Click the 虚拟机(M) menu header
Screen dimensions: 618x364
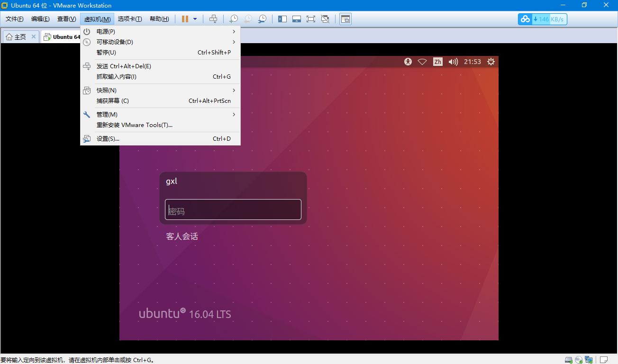coord(97,19)
